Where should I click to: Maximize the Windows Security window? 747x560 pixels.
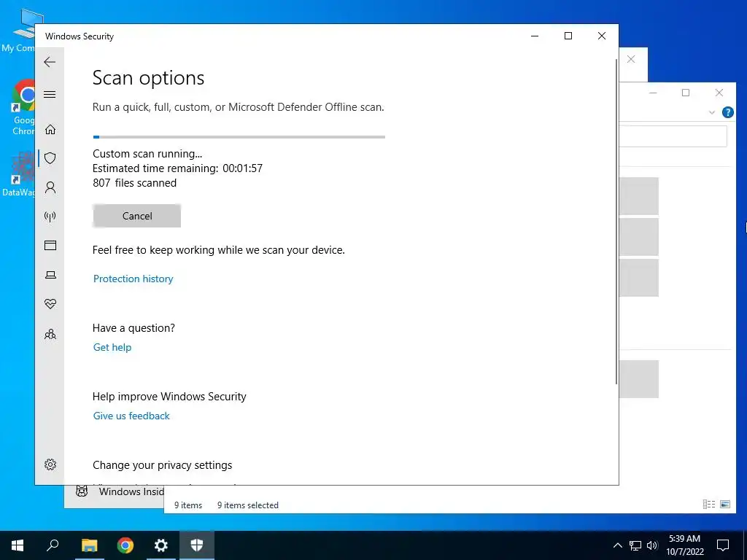pos(568,36)
